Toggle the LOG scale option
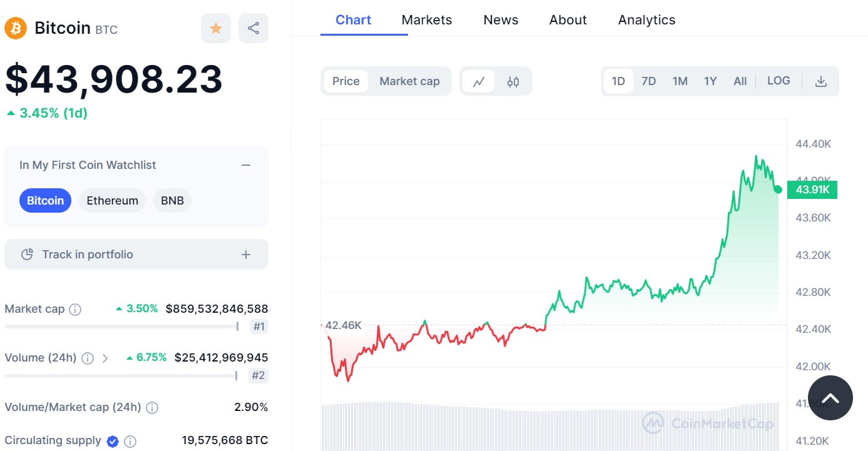This screenshot has width=868, height=451. click(x=779, y=81)
